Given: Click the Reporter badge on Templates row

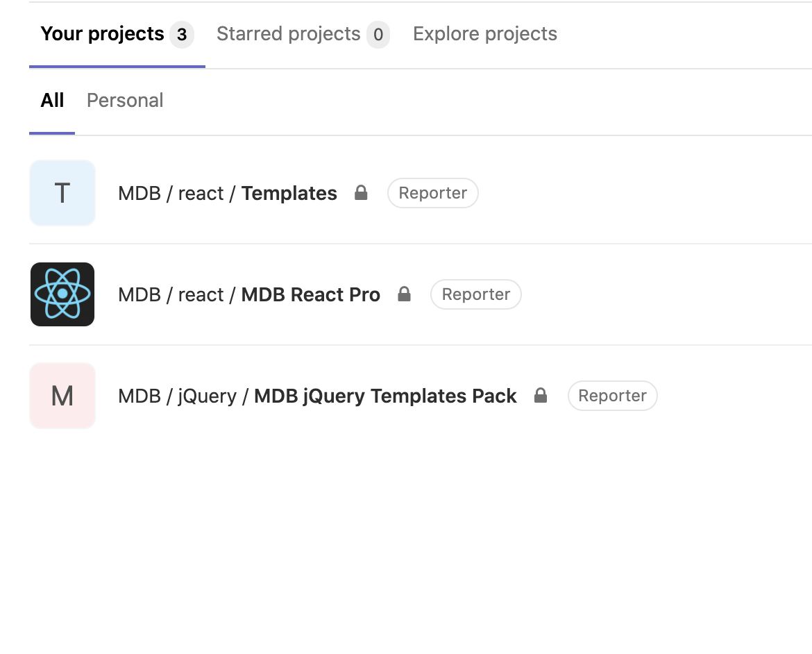Looking at the screenshot, I should [x=432, y=193].
